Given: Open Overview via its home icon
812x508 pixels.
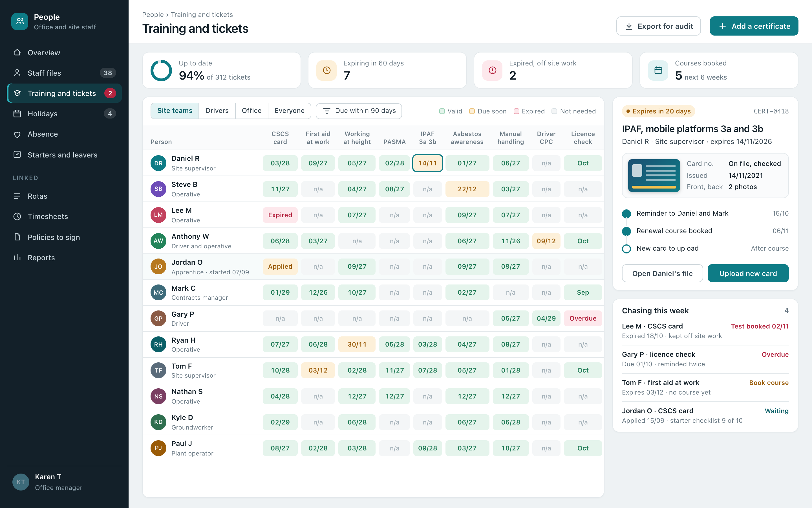Looking at the screenshot, I should click(x=17, y=52).
